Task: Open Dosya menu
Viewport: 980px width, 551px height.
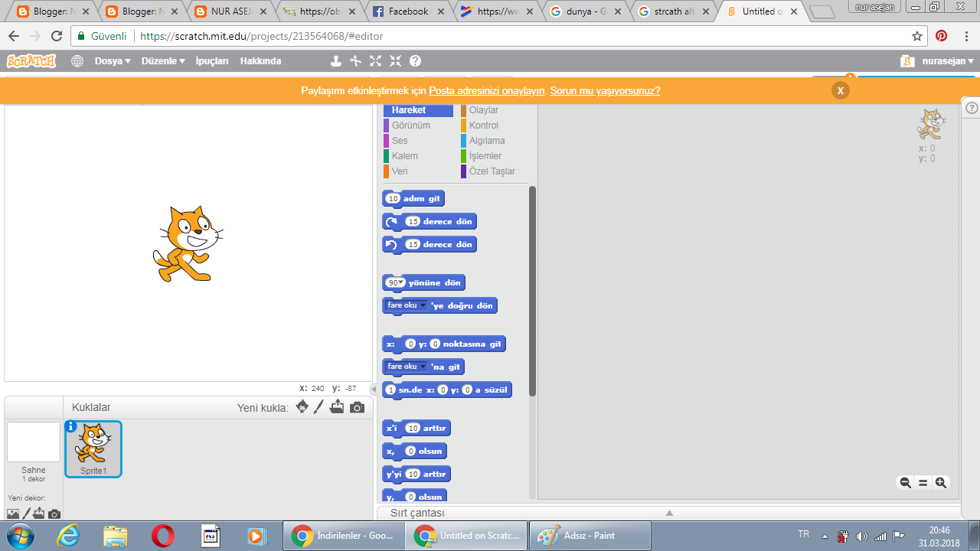Action: click(113, 61)
